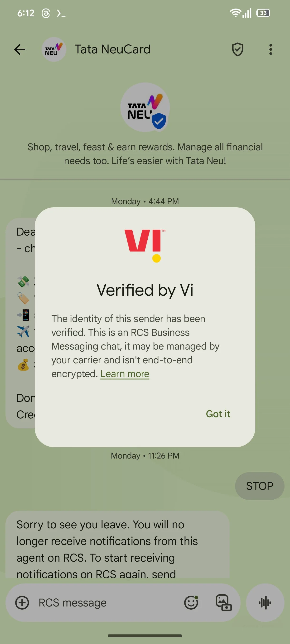290x644 pixels.
Task: Tap the Wi-Fi status bar icon
Action: [235, 13]
